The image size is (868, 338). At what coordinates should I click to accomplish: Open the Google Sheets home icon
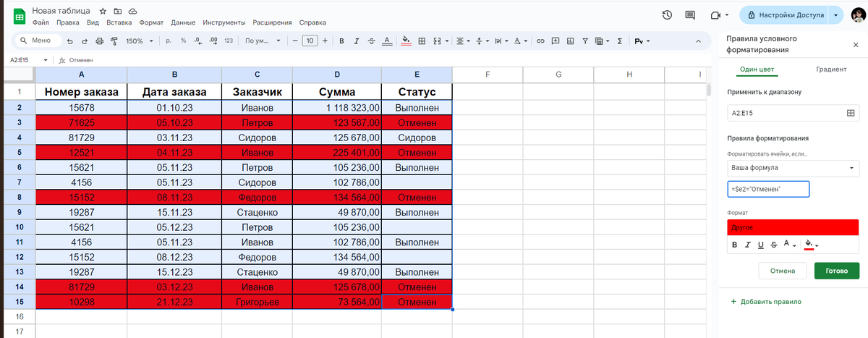pos(20,16)
